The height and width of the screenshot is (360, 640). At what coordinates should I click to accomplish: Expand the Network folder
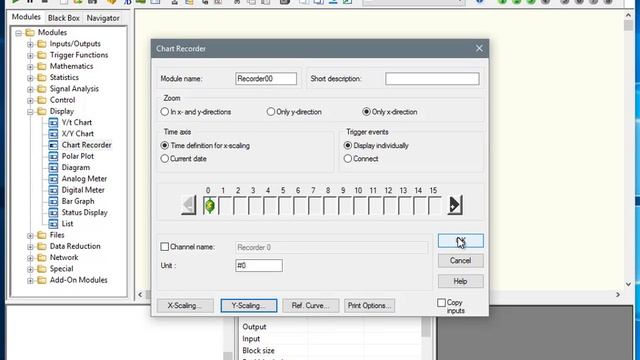[x=30, y=258]
